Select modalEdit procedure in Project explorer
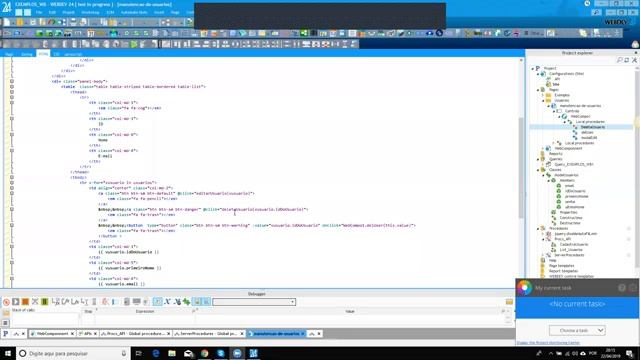The width and height of the screenshot is (640, 360). point(589,138)
